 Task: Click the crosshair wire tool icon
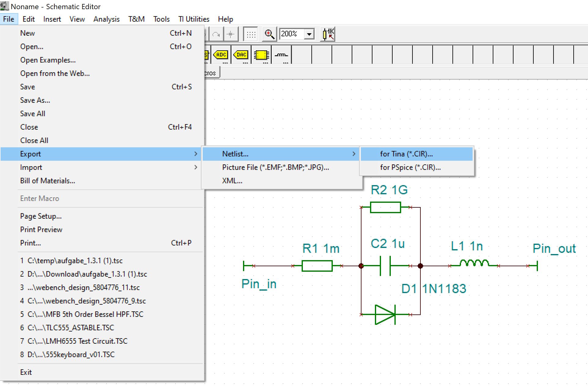pos(231,34)
